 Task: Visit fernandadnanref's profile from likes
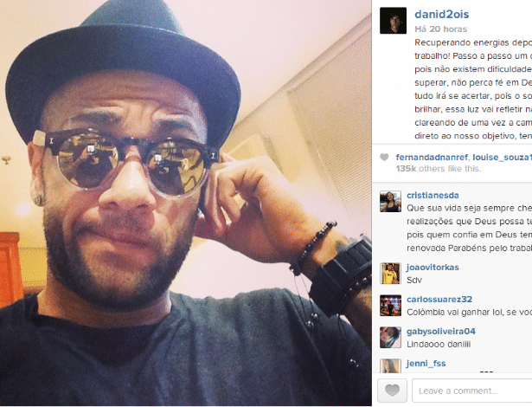(x=432, y=158)
